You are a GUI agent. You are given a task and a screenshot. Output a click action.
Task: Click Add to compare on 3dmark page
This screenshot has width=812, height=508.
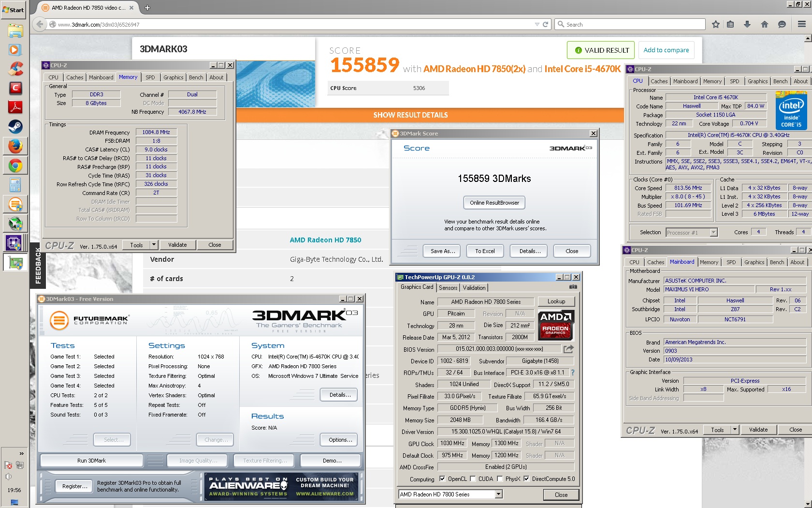click(x=666, y=50)
